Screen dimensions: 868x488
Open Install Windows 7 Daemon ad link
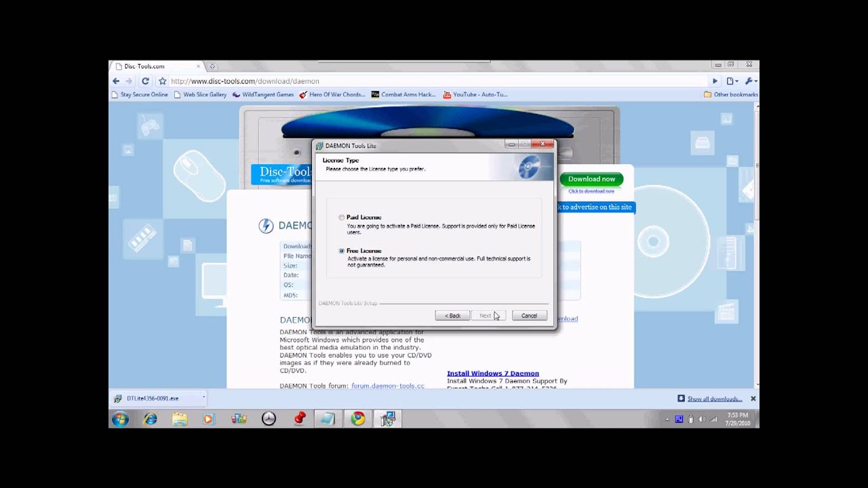493,373
